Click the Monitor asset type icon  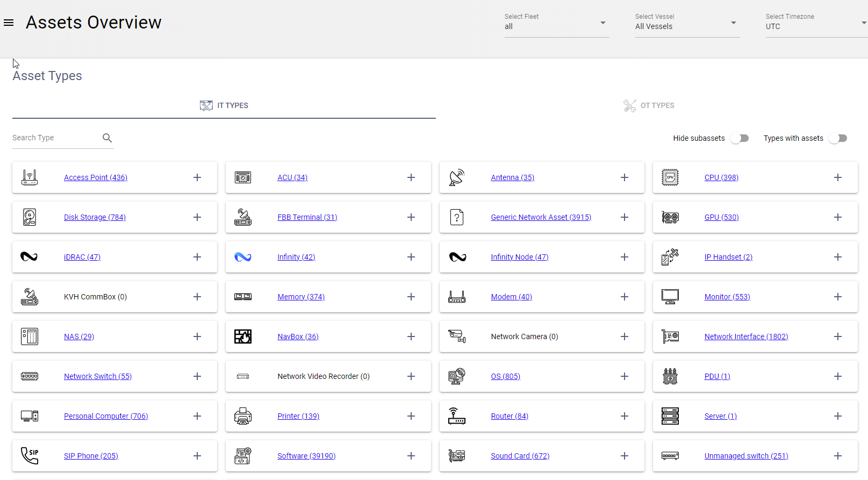tap(670, 297)
